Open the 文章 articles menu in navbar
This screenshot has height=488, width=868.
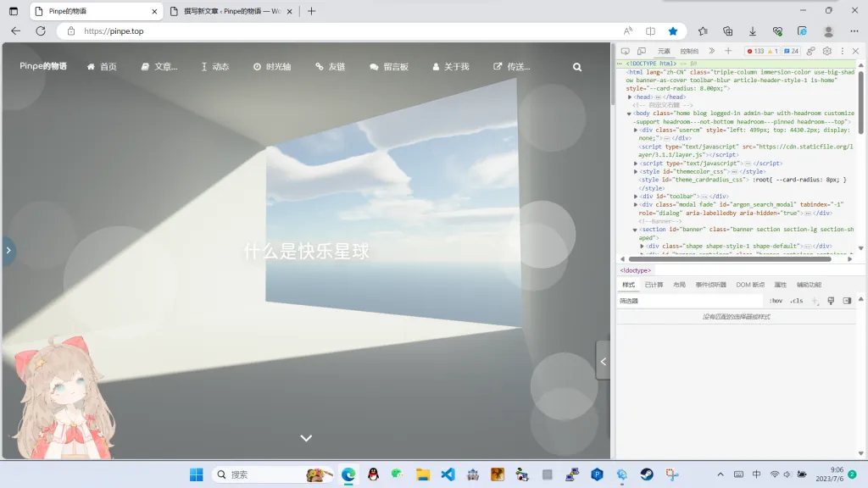159,67
